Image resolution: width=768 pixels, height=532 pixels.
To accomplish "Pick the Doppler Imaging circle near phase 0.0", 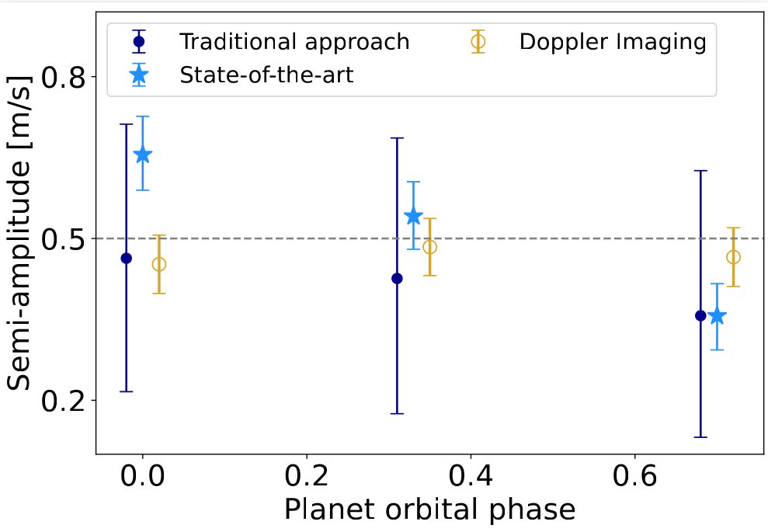I will (158, 264).
